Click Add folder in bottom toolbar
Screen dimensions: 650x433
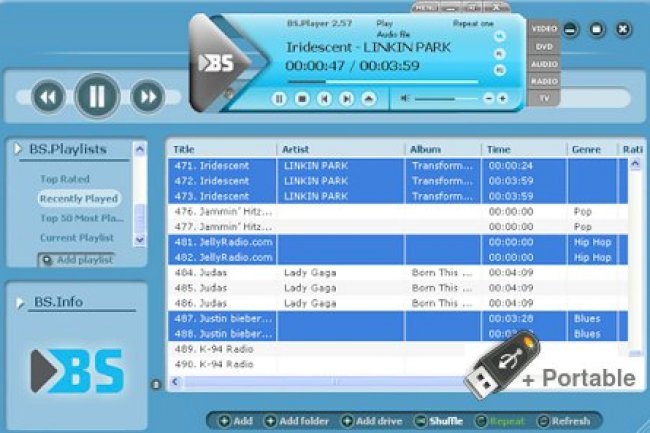297,421
